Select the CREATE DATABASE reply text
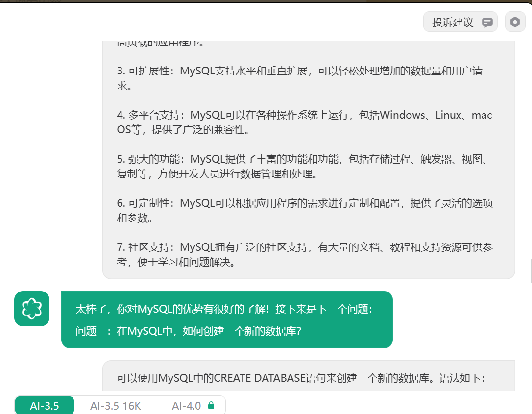This screenshot has width=532, height=414. [301, 378]
